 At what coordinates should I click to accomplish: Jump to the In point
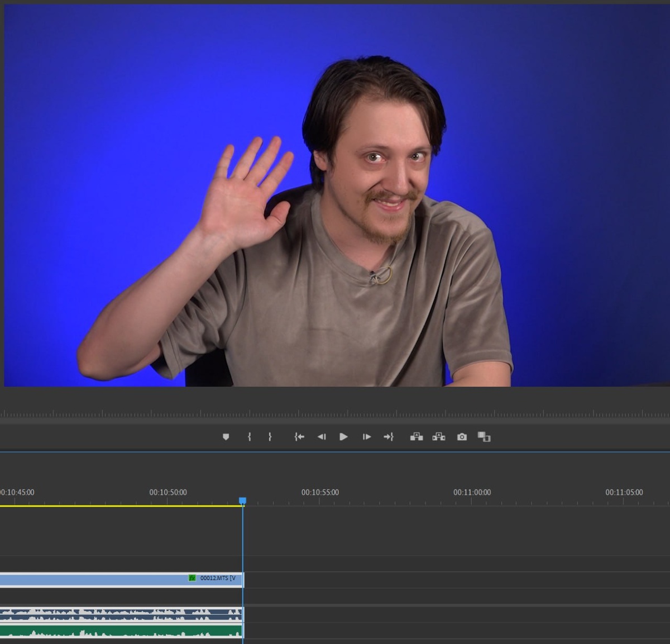point(299,437)
